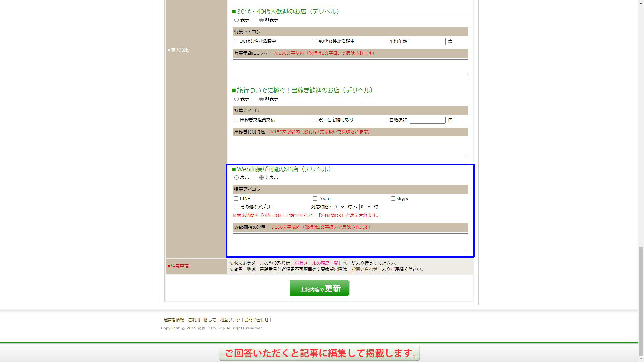644x362 pixels.
Task: Check the LINE checkbox
Action: 236,198
